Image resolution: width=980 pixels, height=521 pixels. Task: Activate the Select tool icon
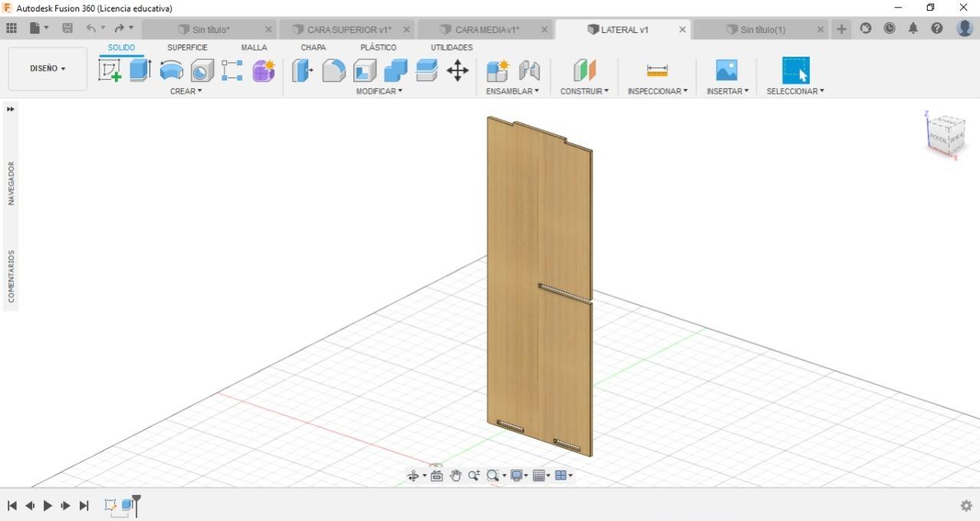pos(795,70)
